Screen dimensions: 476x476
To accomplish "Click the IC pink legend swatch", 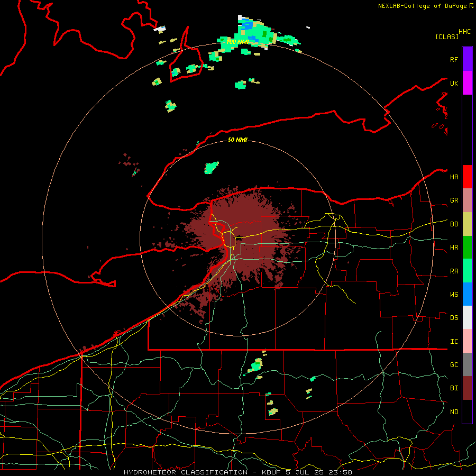I will [x=467, y=341].
